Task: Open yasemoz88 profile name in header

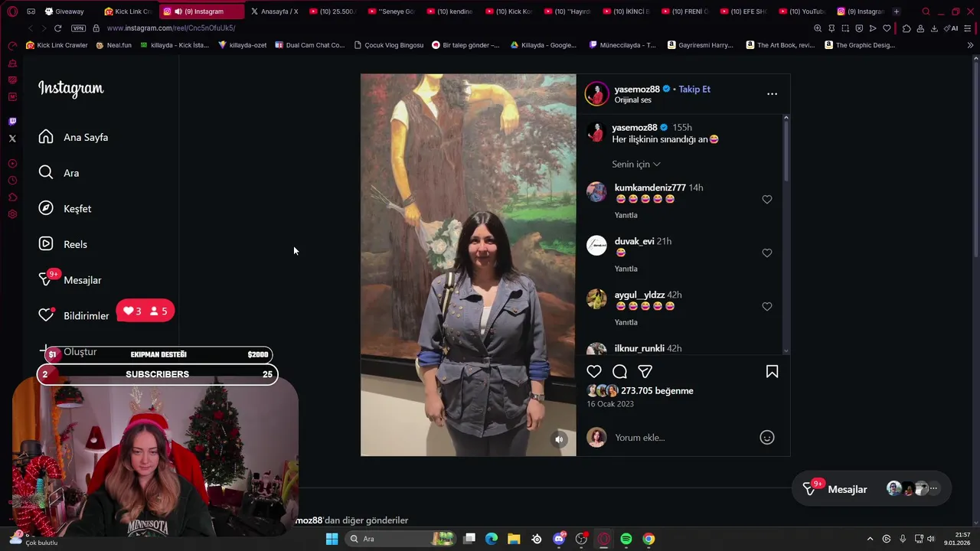Action: point(637,89)
